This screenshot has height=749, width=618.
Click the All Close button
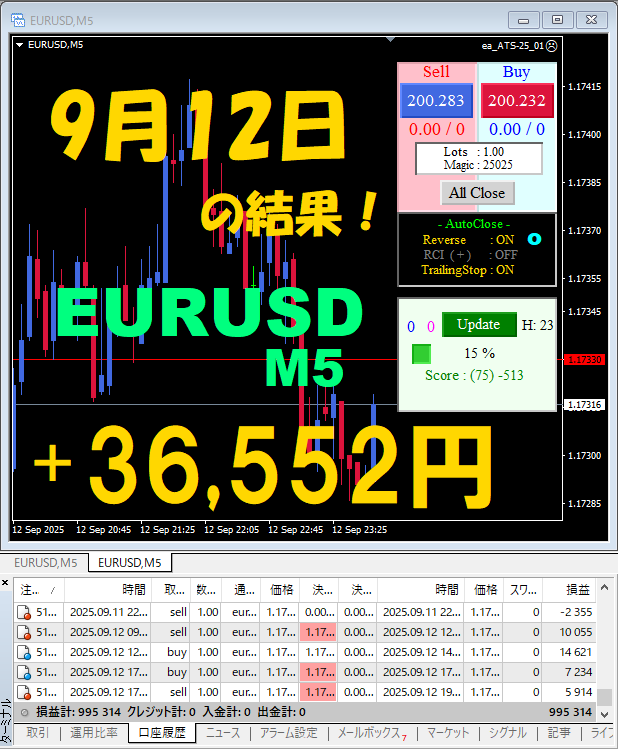click(x=477, y=193)
